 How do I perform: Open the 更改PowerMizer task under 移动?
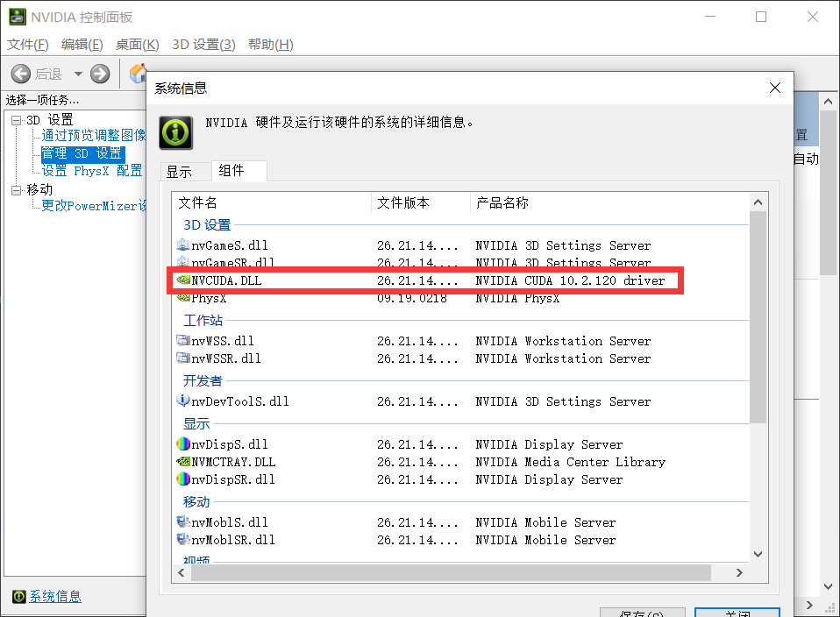coord(94,206)
